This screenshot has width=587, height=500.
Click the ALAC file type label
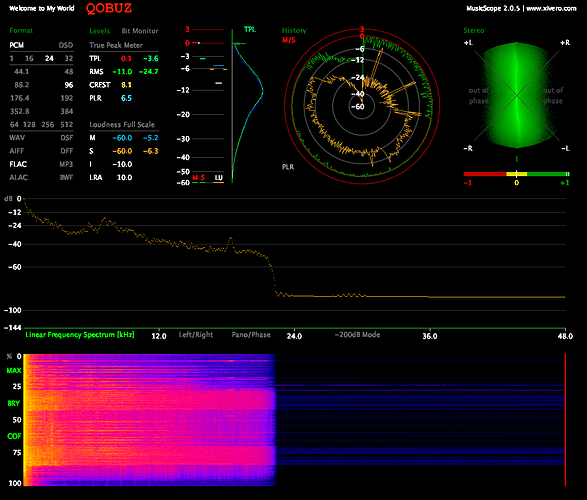[18, 177]
